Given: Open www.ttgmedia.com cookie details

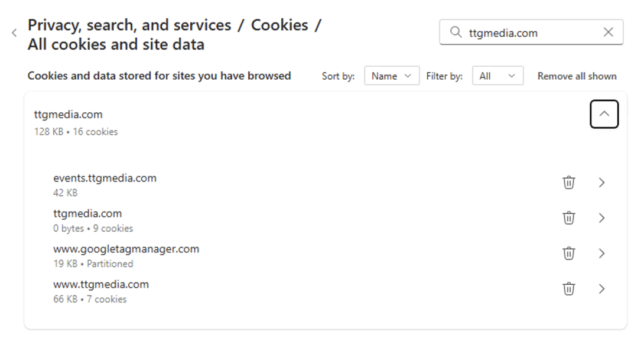Looking at the screenshot, I should [601, 288].
